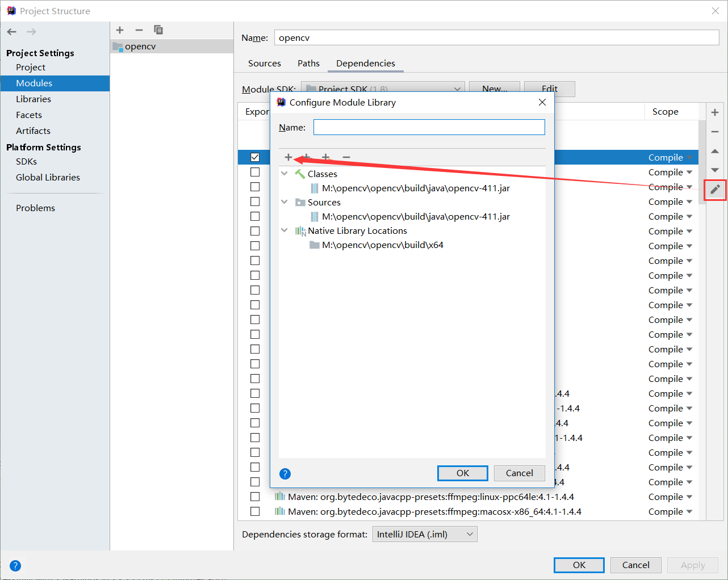Image resolution: width=728 pixels, height=580 pixels.
Task: Open Dependencies storage format dropdown
Action: (425, 534)
